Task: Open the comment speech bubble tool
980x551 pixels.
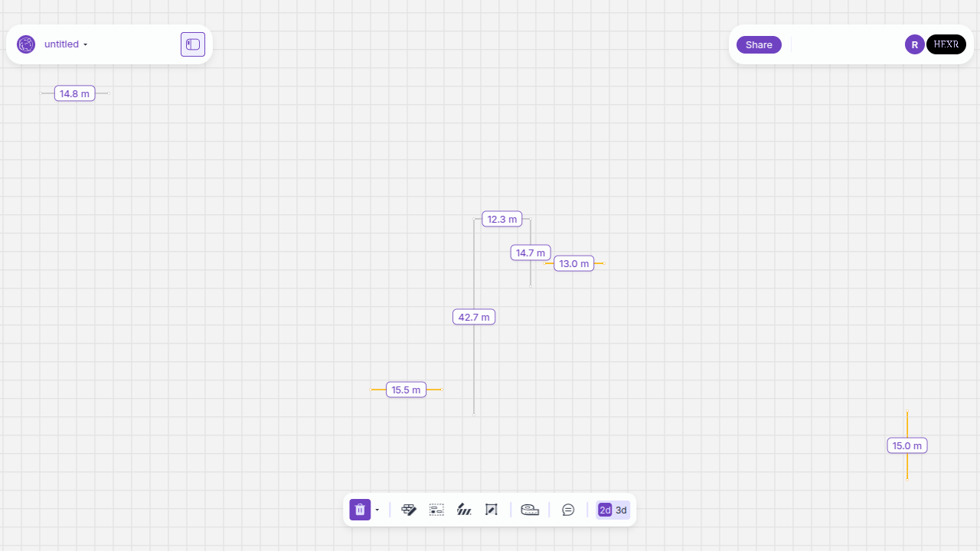Action: 568,510
